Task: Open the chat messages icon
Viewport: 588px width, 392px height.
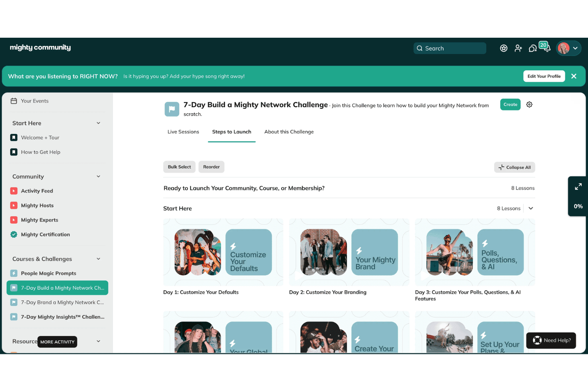Action: pyautogui.click(x=532, y=48)
